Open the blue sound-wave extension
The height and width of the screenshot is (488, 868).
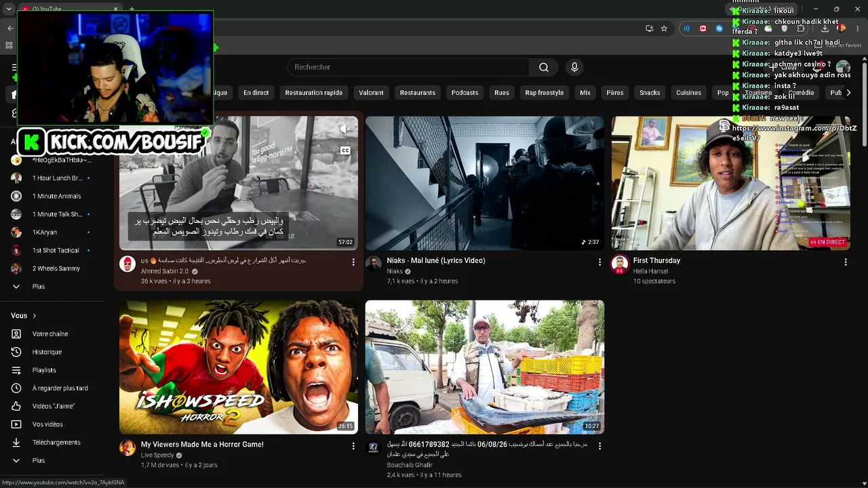686,28
